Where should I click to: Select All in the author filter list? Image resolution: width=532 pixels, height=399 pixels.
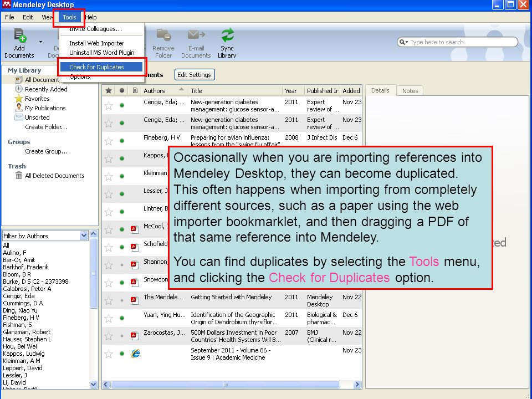6,245
